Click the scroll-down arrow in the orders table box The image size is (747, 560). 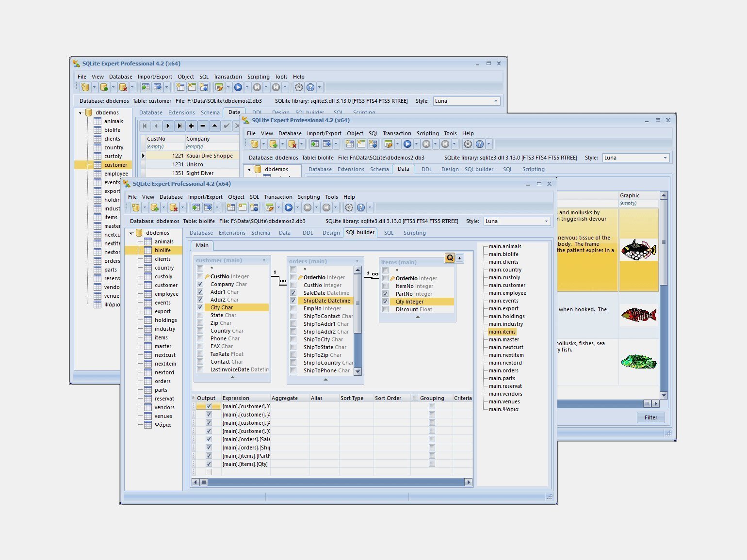(358, 371)
